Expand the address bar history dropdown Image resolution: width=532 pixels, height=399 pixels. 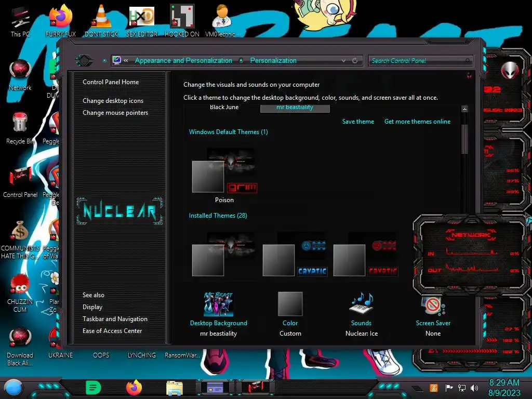click(344, 61)
